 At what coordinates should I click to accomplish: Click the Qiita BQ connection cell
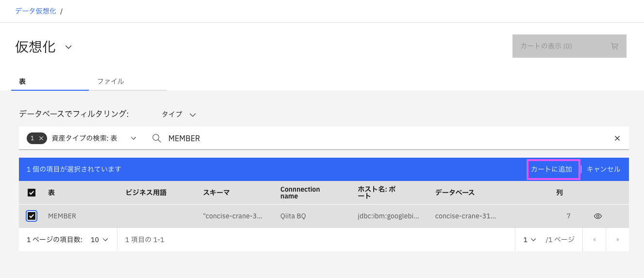tap(293, 216)
